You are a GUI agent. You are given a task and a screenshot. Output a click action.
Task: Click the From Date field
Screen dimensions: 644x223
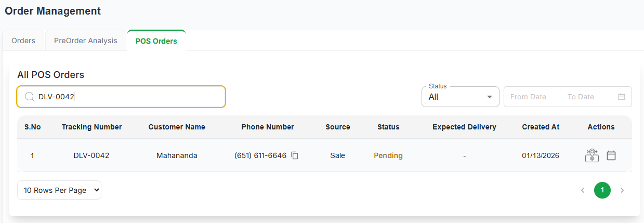(528, 97)
